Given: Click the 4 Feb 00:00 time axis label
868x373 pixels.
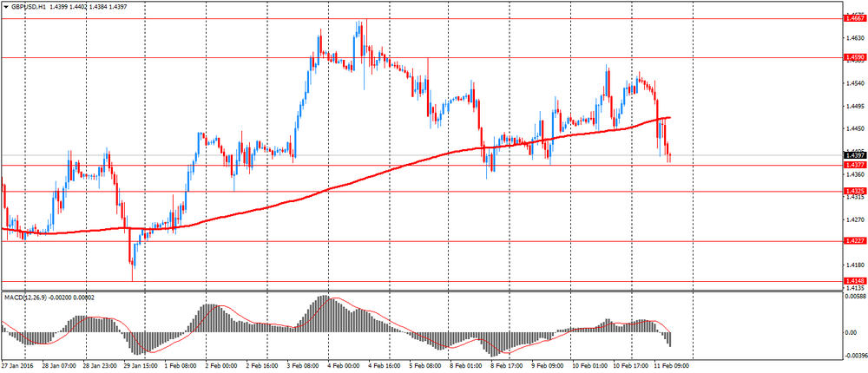Looking at the screenshot, I should pyautogui.click(x=344, y=366).
